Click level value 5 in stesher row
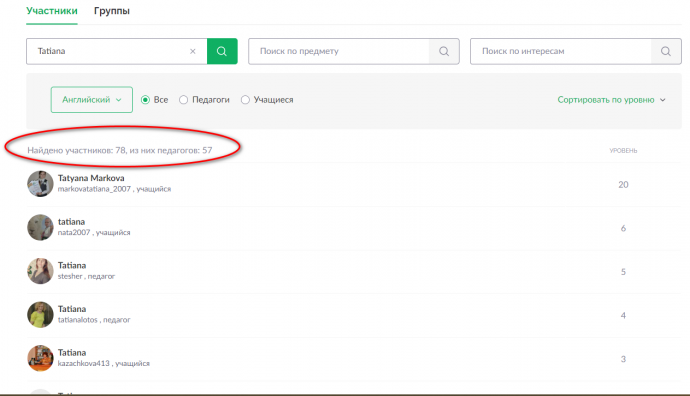The image size is (690, 396). (623, 272)
